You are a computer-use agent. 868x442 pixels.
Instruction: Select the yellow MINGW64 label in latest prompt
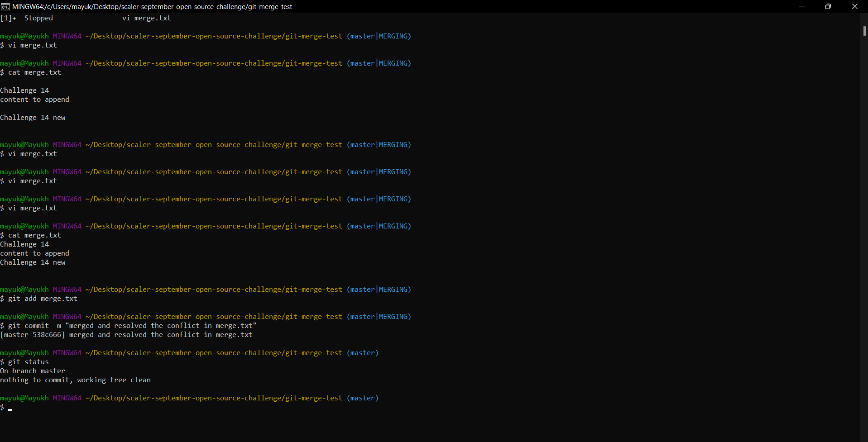pos(67,398)
